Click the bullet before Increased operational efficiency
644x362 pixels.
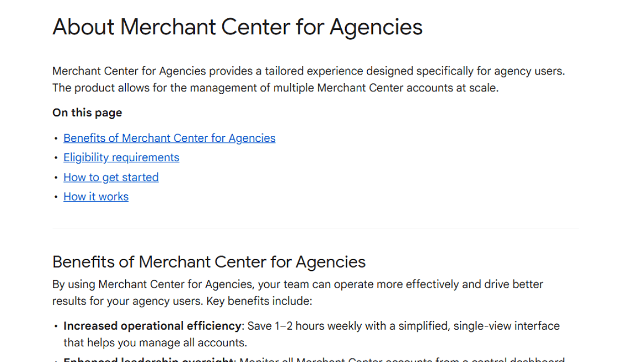coord(56,326)
